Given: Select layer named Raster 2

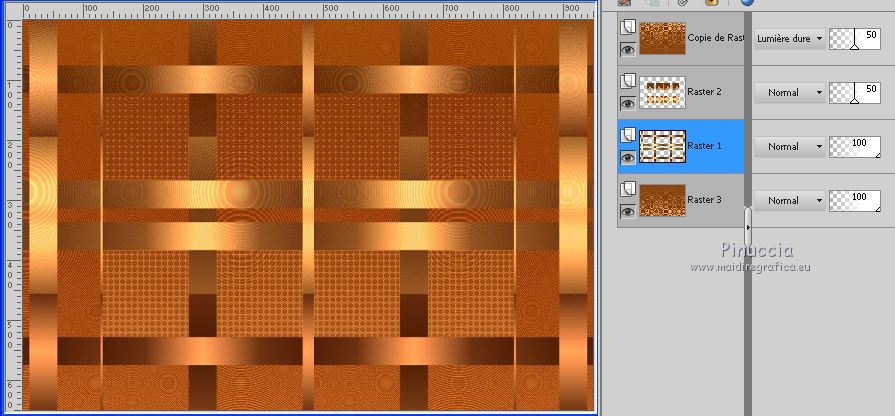Looking at the screenshot, I should coord(704,92).
